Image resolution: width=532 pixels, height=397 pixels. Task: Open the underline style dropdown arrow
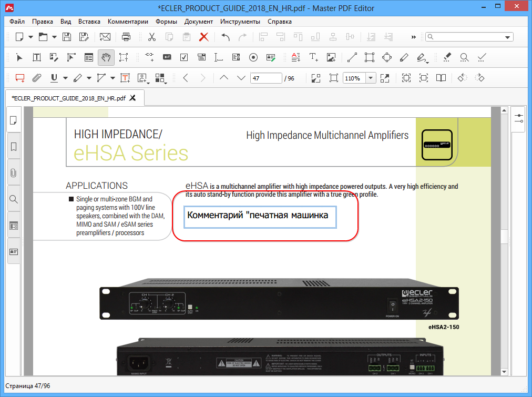pyautogui.click(x=65, y=78)
